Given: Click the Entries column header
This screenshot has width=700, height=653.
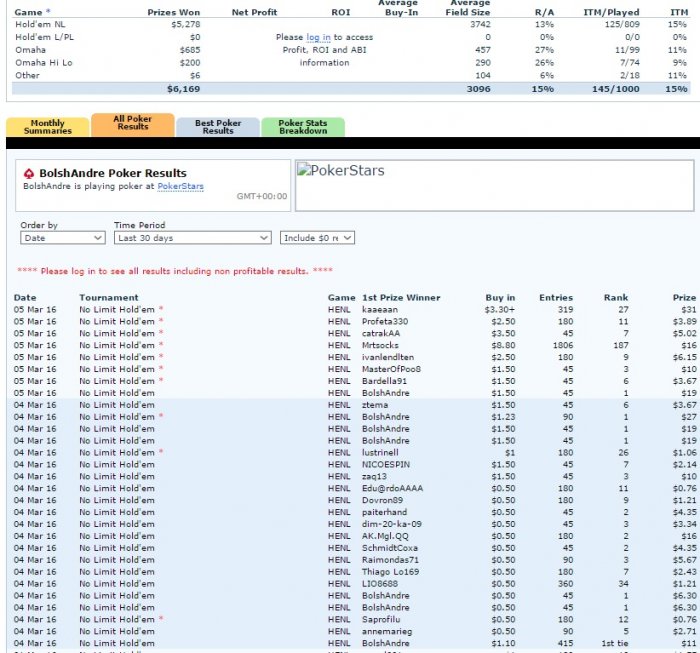Looking at the screenshot, I should pyautogui.click(x=556, y=297).
